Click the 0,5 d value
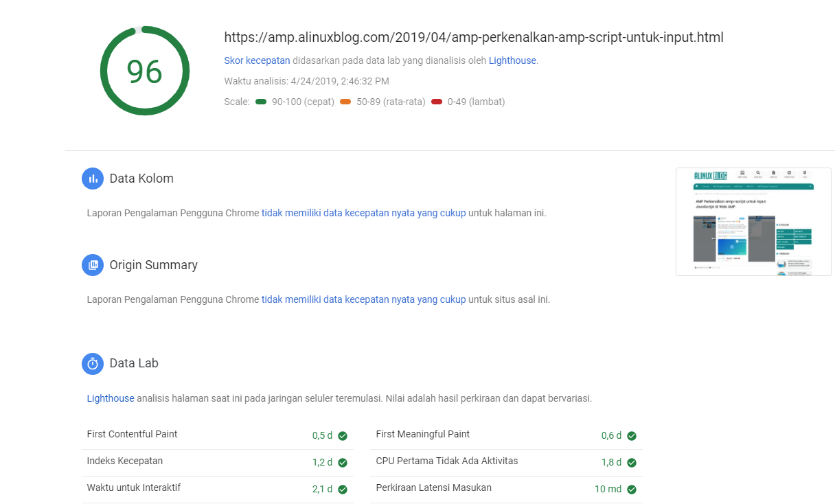Screen dimensions: 835x504 pos(322,435)
